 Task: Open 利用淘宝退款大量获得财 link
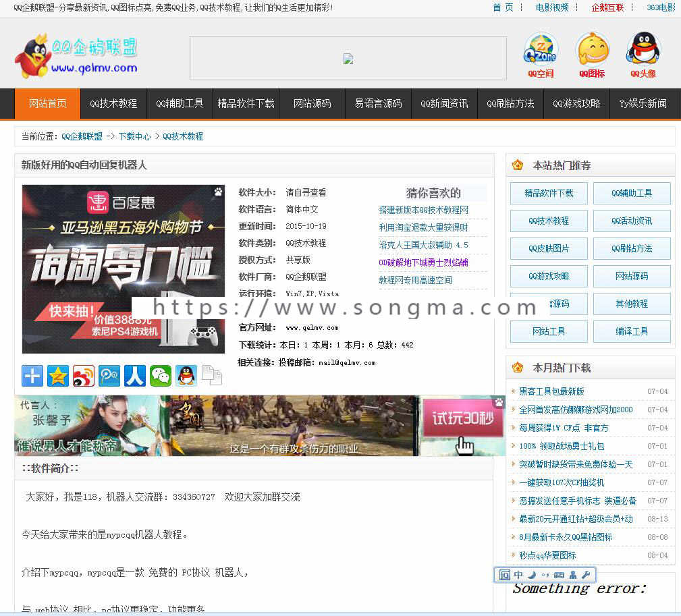[x=423, y=227]
